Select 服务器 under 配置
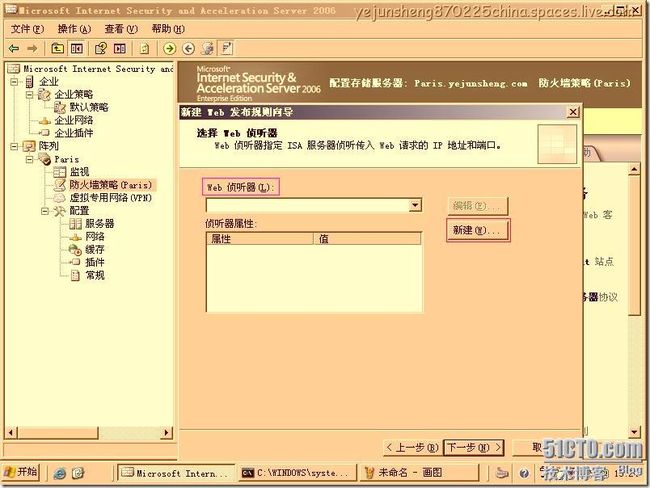This screenshot has height=488, width=650. click(99, 224)
